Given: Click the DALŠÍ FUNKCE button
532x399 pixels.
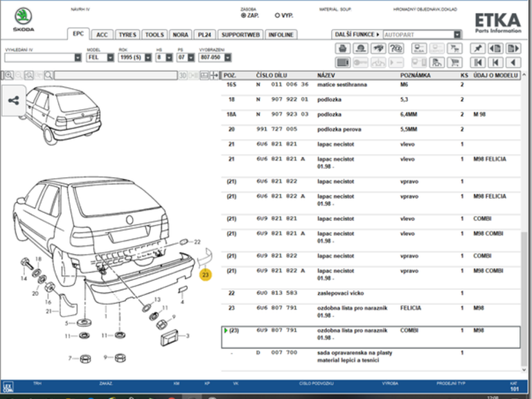Looking at the screenshot, I should [x=357, y=34].
